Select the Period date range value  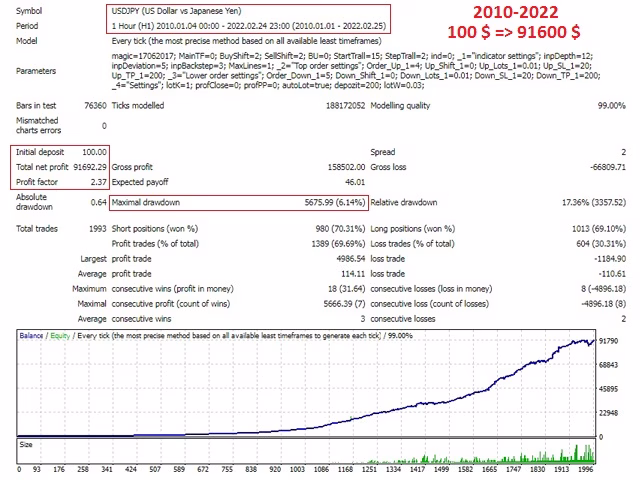tap(249, 26)
